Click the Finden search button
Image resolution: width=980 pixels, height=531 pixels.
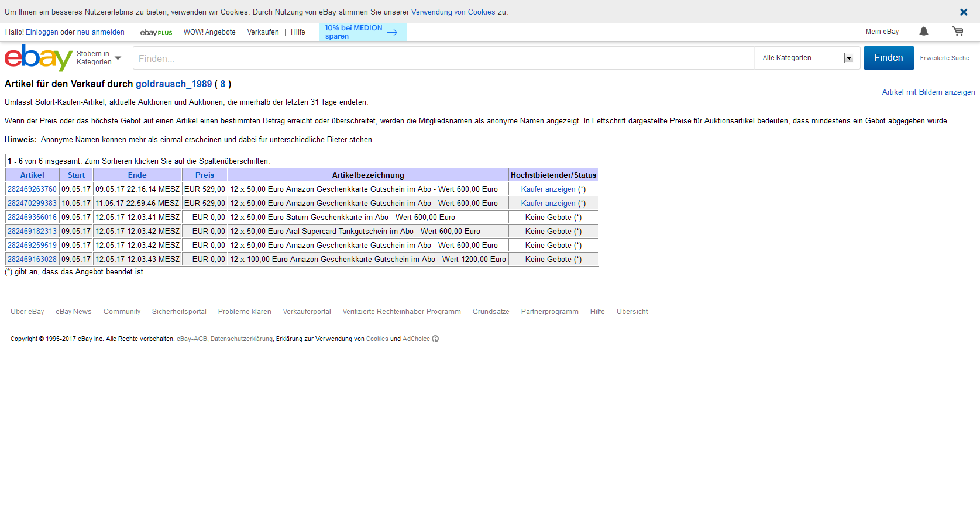point(889,58)
